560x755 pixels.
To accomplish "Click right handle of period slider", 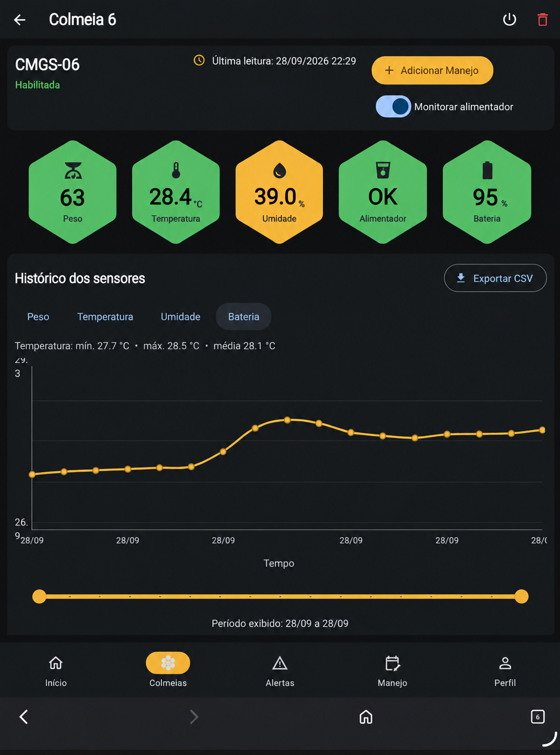I will [x=522, y=596].
